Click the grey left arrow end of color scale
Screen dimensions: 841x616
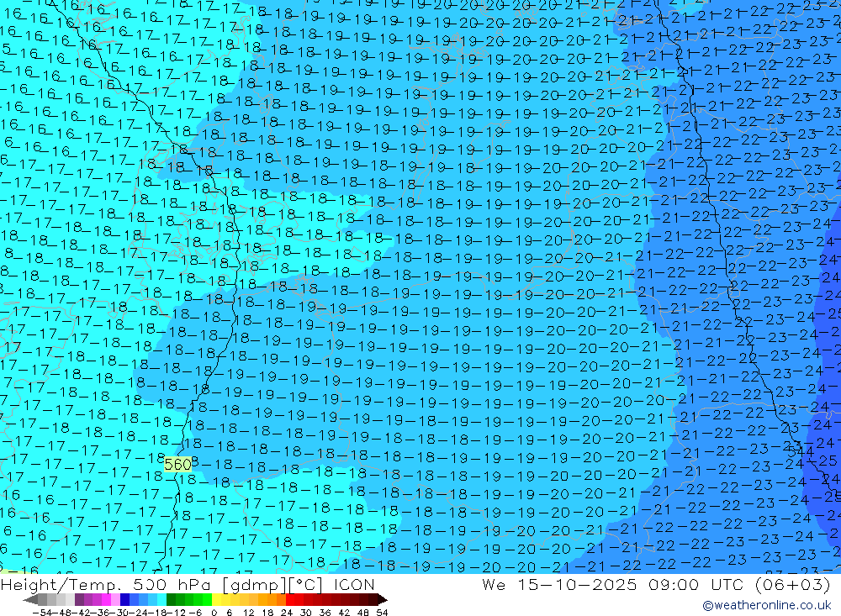30,600
